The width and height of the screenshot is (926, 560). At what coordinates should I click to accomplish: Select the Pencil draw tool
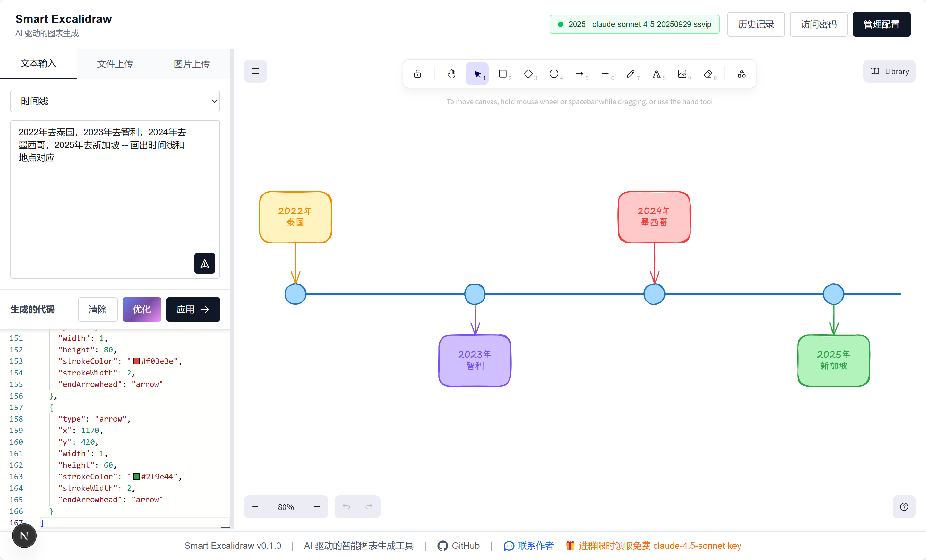coord(631,74)
